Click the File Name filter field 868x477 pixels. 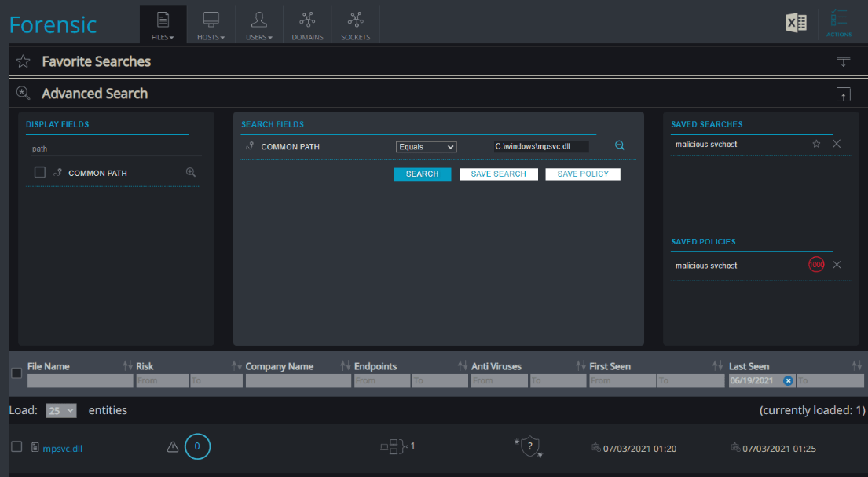tap(80, 380)
